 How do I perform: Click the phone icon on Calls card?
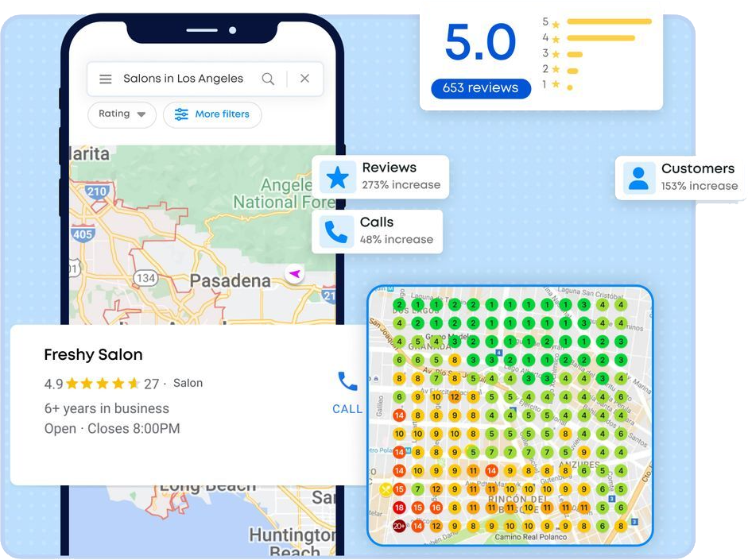tap(336, 232)
